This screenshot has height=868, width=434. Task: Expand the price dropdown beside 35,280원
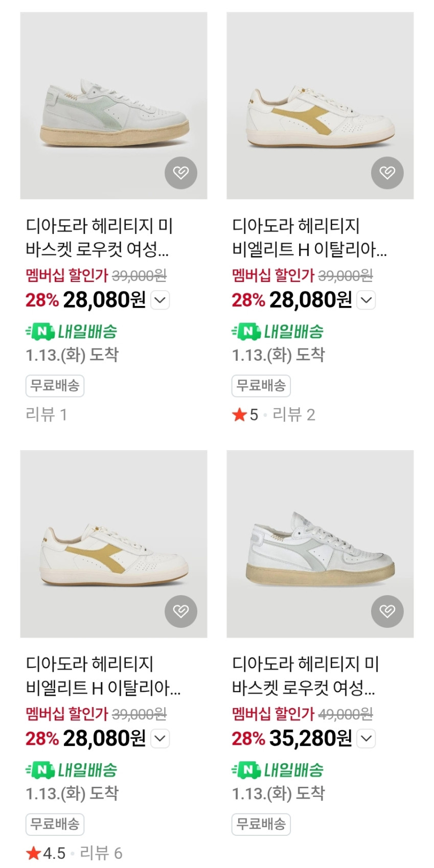367,738
